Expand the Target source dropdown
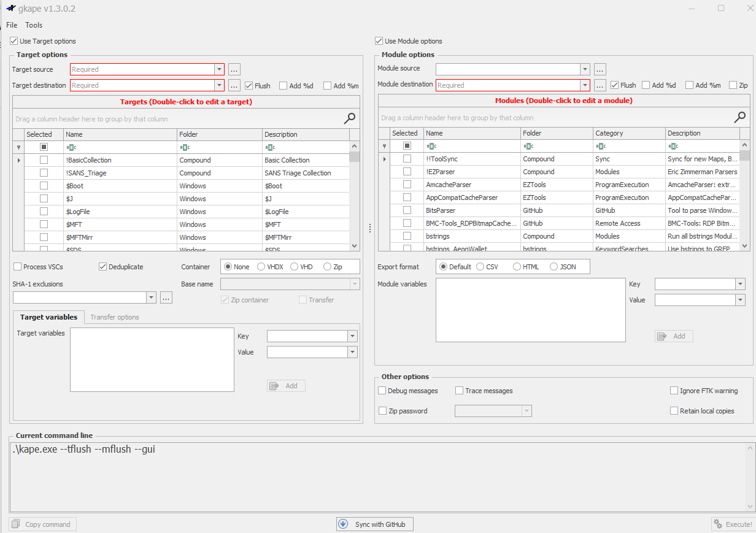 [219, 69]
